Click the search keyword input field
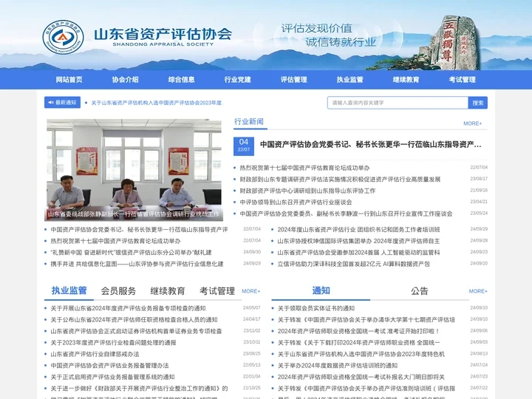 tap(398, 103)
